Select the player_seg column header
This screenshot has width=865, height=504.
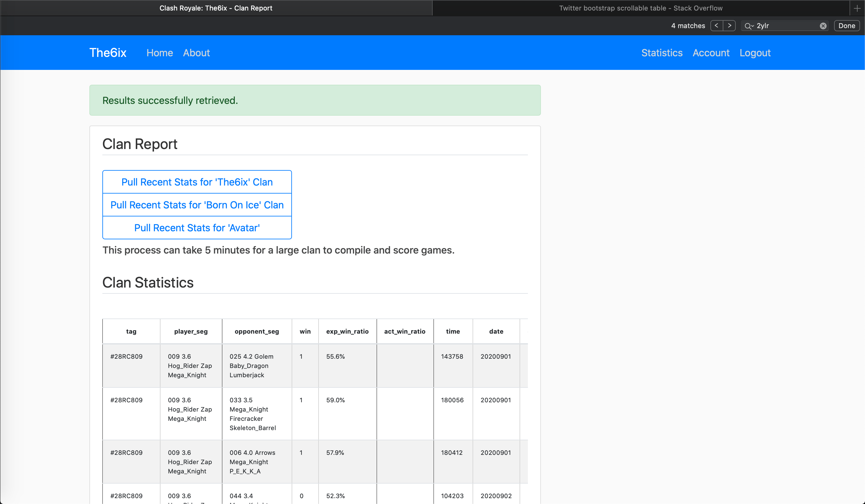(x=191, y=331)
